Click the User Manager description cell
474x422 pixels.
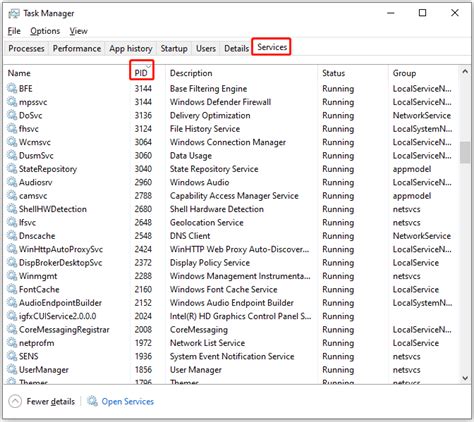196,370
